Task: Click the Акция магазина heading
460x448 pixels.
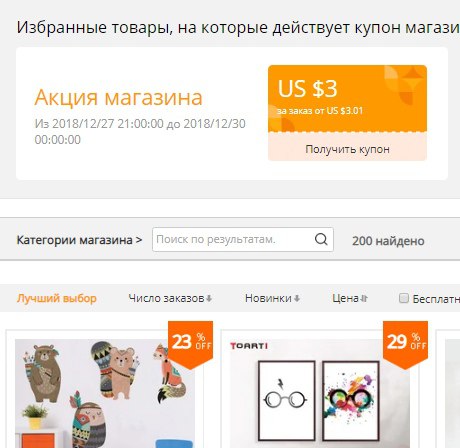Action: click(118, 97)
